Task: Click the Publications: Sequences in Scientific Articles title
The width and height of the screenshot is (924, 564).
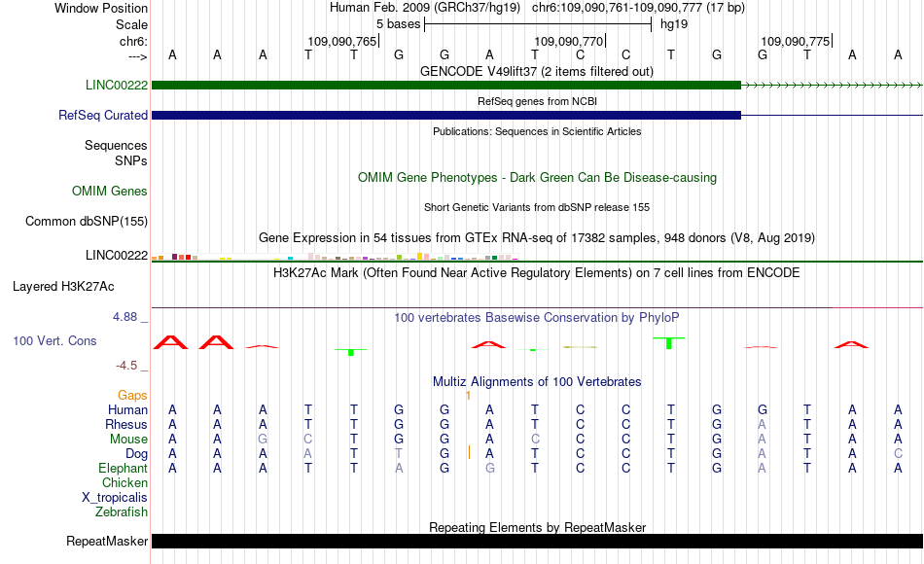Action: pos(537,131)
